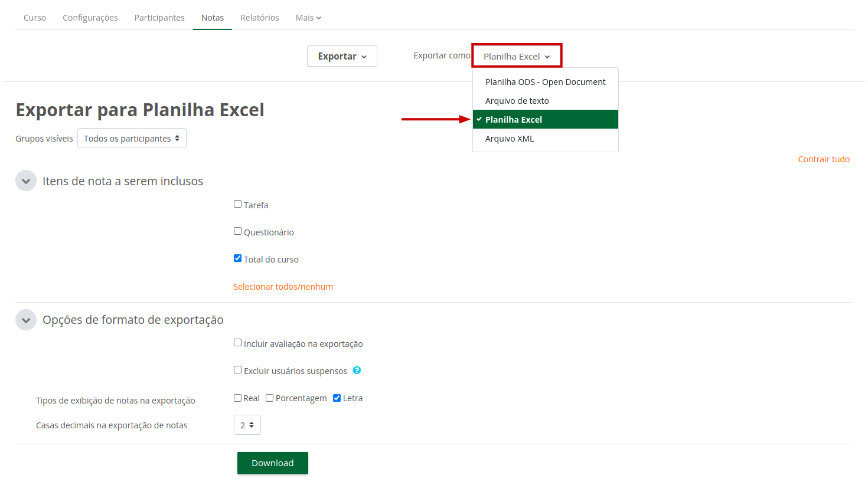
Task: Disable the "Total do curso" checkbox
Action: pos(237,258)
